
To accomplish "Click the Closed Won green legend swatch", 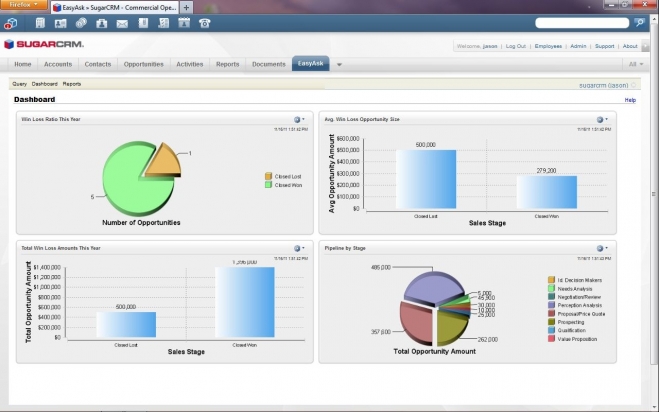I will coord(269,185).
